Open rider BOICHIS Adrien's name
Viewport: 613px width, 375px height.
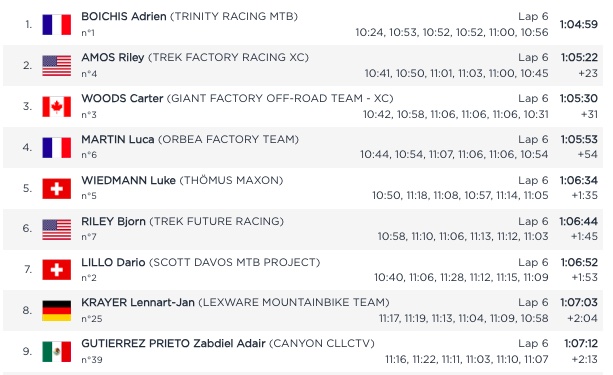pyautogui.click(x=124, y=16)
